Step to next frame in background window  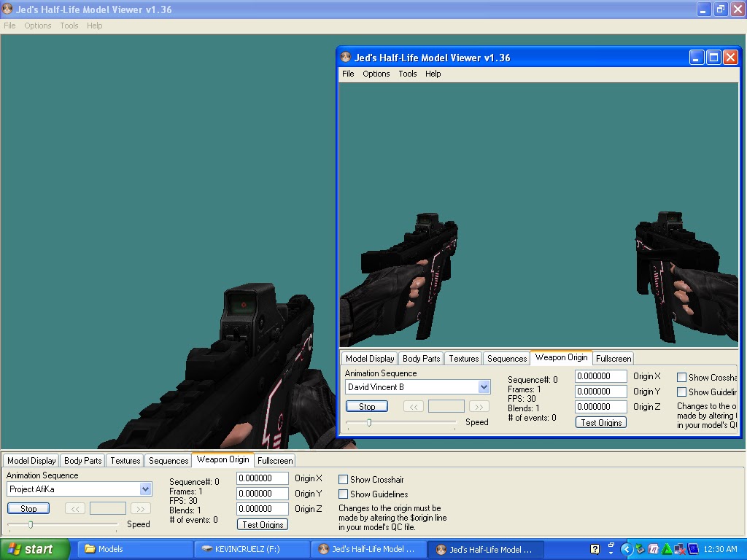pos(141,508)
